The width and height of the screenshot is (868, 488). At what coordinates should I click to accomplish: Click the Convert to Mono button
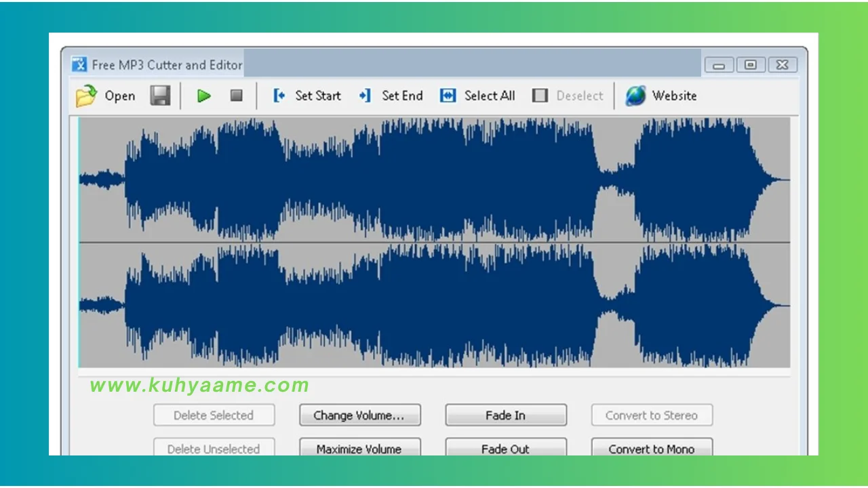tap(651, 447)
